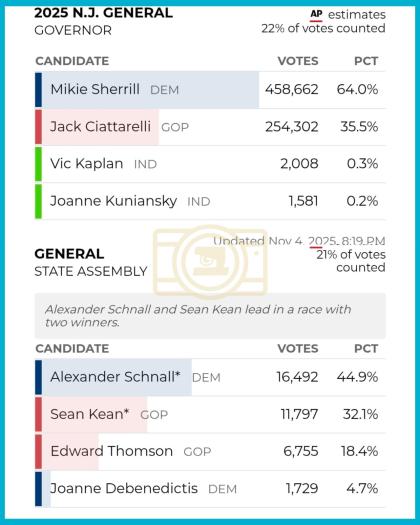Click Joanne Kuniansky candidate name
The image size is (420, 525).
114,201
